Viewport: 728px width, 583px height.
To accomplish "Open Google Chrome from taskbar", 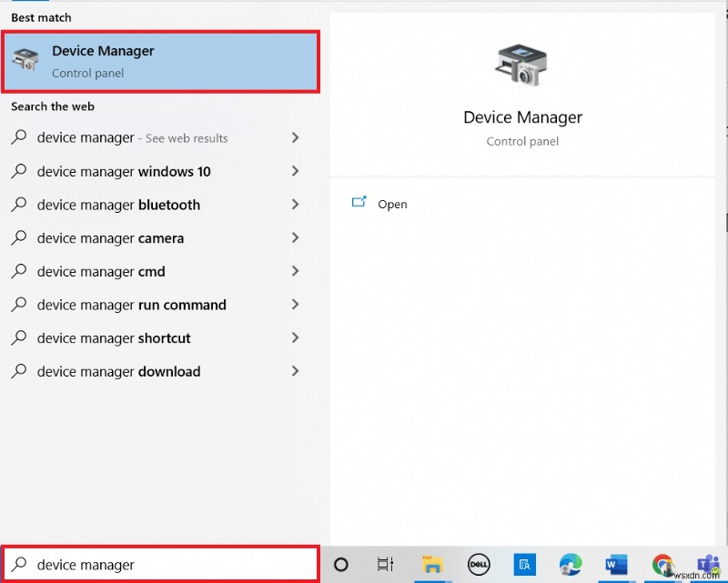I will [x=662, y=565].
